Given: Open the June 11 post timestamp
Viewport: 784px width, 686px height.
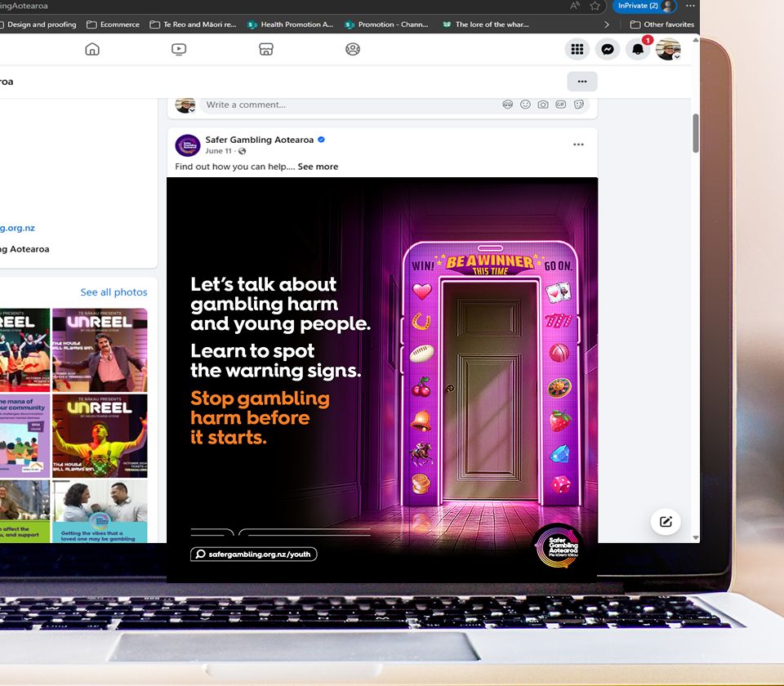Looking at the screenshot, I should click(x=219, y=151).
